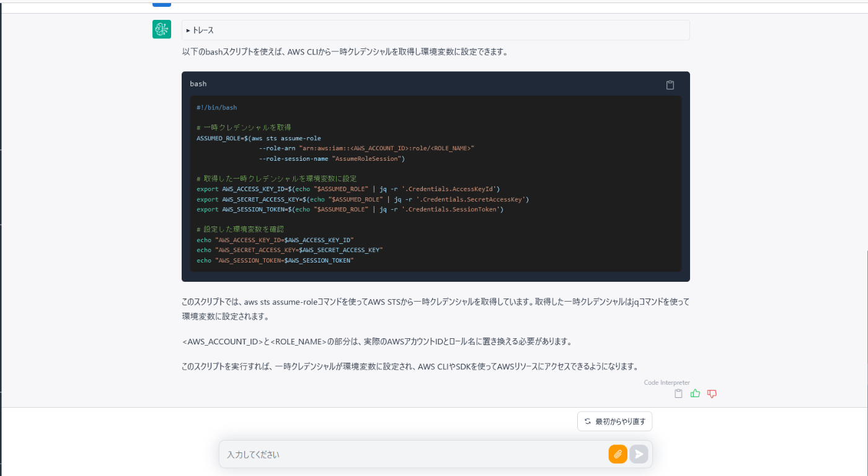Click the bash language label
Viewport: 868px width, 476px height.
pyautogui.click(x=198, y=84)
